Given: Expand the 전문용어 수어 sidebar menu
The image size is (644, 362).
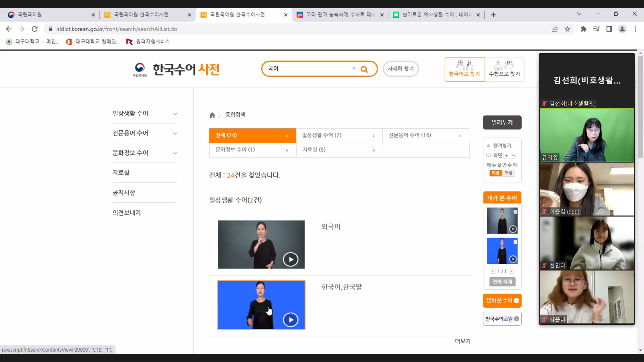Looking at the screenshot, I should (175, 133).
